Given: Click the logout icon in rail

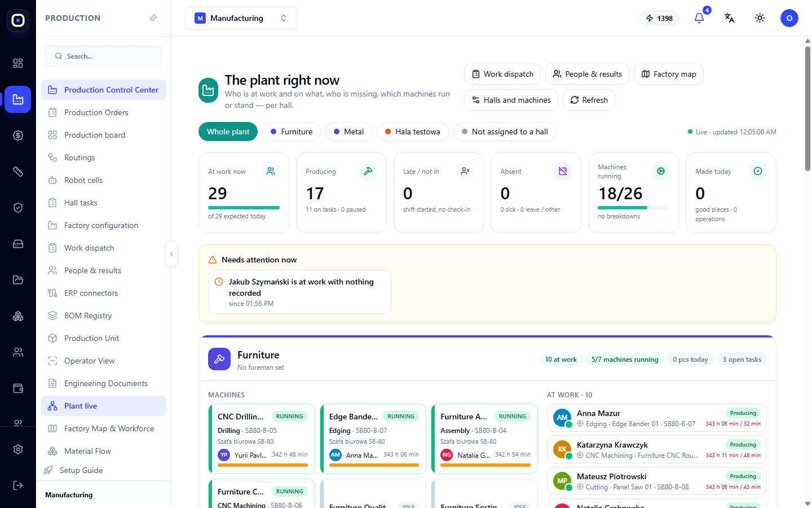Looking at the screenshot, I should point(18,485).
